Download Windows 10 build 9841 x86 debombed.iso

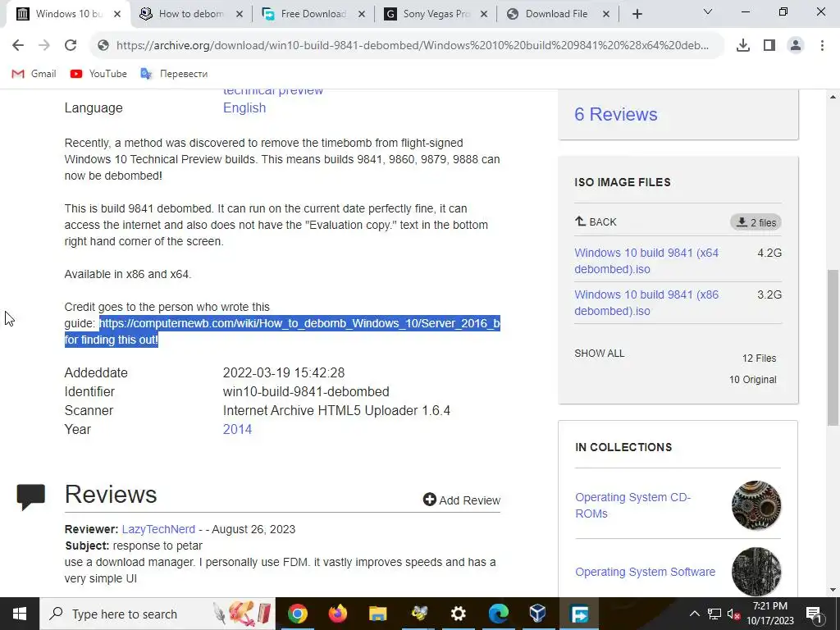click(x=646, y=303)
